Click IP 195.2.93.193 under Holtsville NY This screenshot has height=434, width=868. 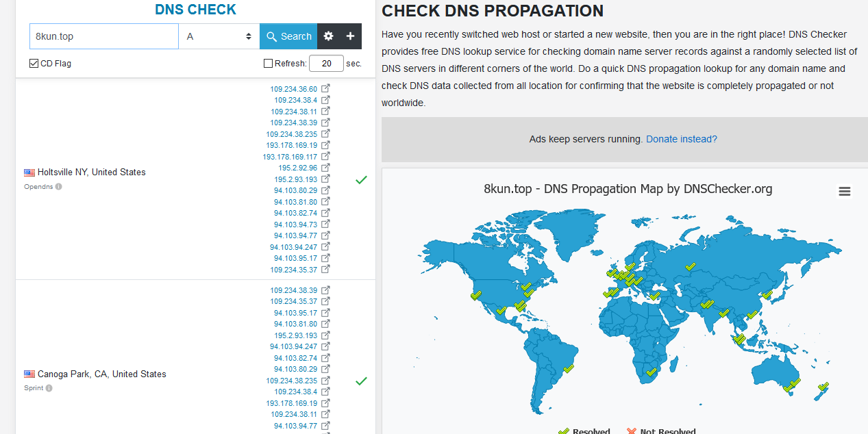(x=296, y=179)
